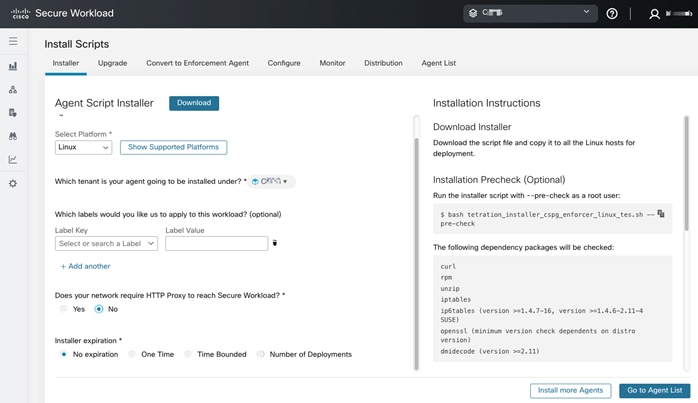This screenshot has width=698, height=403.
Task: Switch to the Upgrade tab
Action: (113, 63)
